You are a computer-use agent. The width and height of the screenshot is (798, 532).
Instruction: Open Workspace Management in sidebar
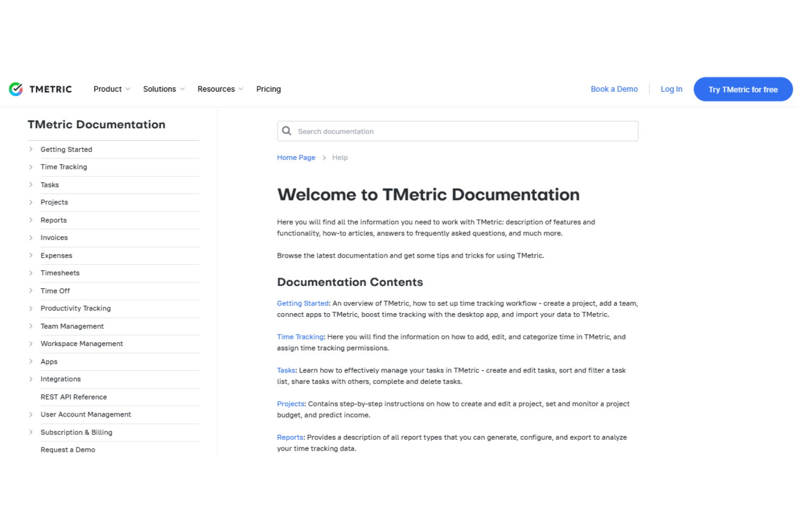82,343
